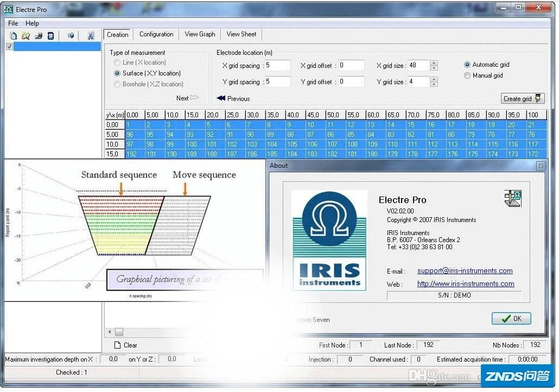Decrease the Y grid size stepper
Viewport: 559px width, 392px height.
click(434, 85)
